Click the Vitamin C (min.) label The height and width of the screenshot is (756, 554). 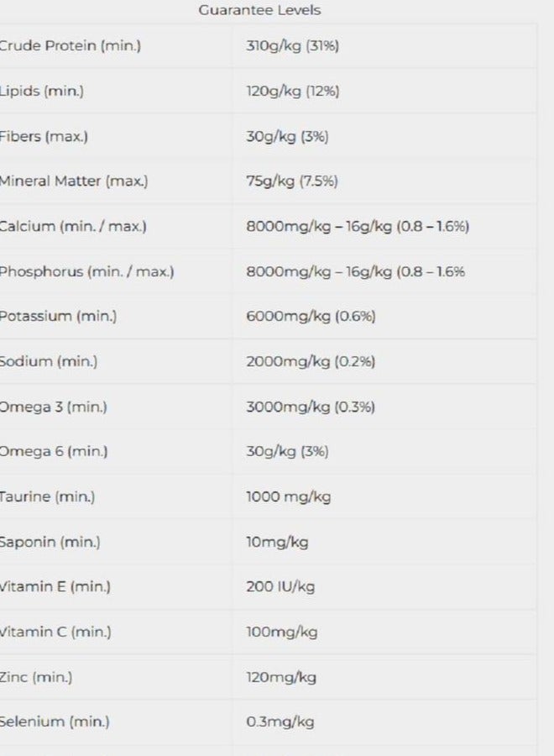point(55,633)
